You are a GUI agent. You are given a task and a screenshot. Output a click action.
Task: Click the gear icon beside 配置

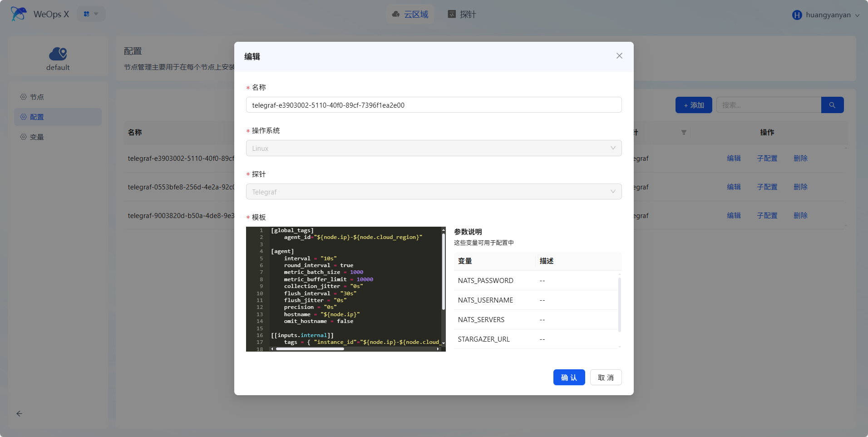pyautogui.click(x=24, y=117)
